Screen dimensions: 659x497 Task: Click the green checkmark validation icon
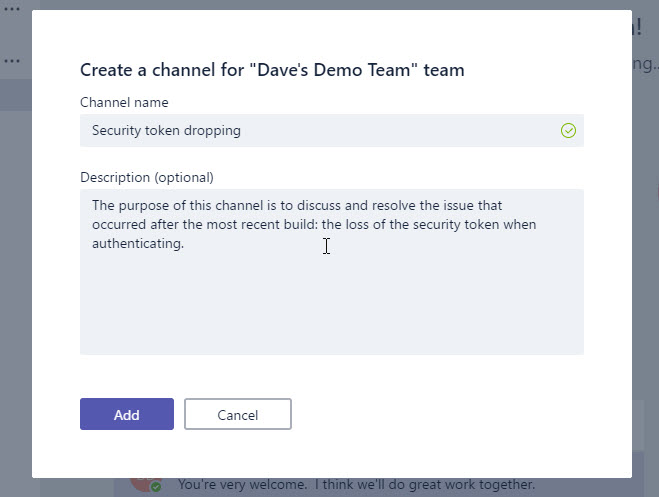coord(568,130)
